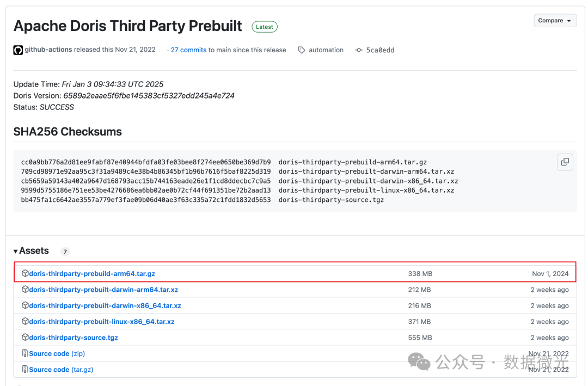Click the Latest release badge
Viewport: 588px width, 386px height.
tap(265, 27)
